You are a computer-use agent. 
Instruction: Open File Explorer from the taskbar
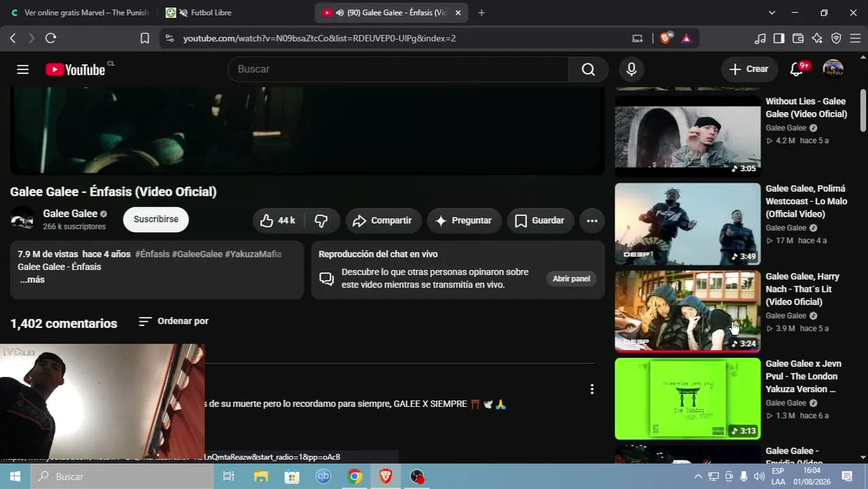coord(261,477)
